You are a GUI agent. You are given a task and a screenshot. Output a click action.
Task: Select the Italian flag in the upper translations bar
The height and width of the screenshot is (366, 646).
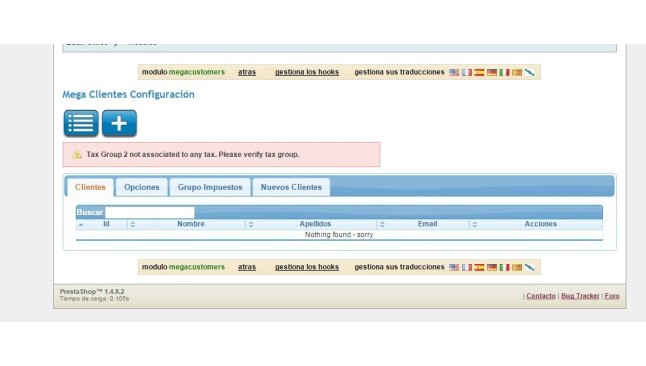click(x=504, y=72)
